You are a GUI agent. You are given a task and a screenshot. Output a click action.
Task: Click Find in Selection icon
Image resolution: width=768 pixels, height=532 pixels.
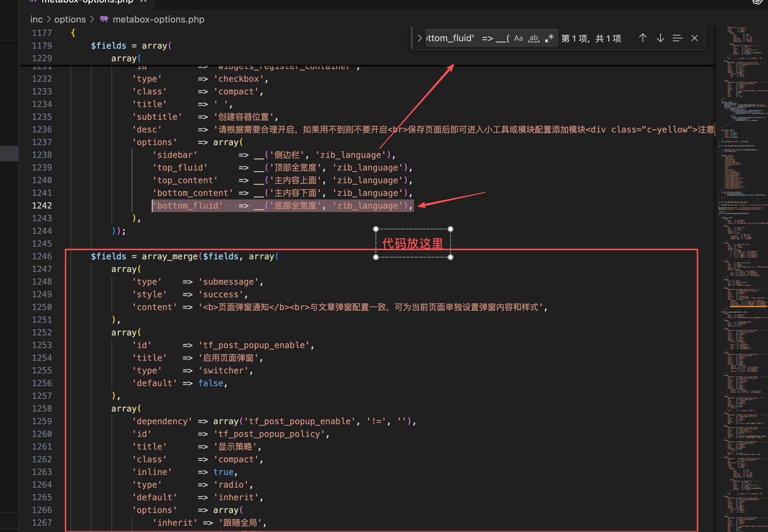(x=677, y=38)
